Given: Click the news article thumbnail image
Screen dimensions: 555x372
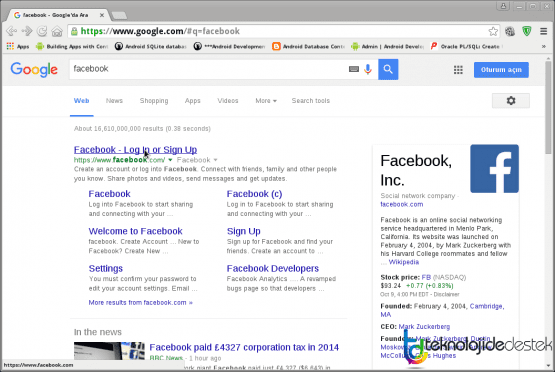Looking at the screenshot, I should coord(109,351).
